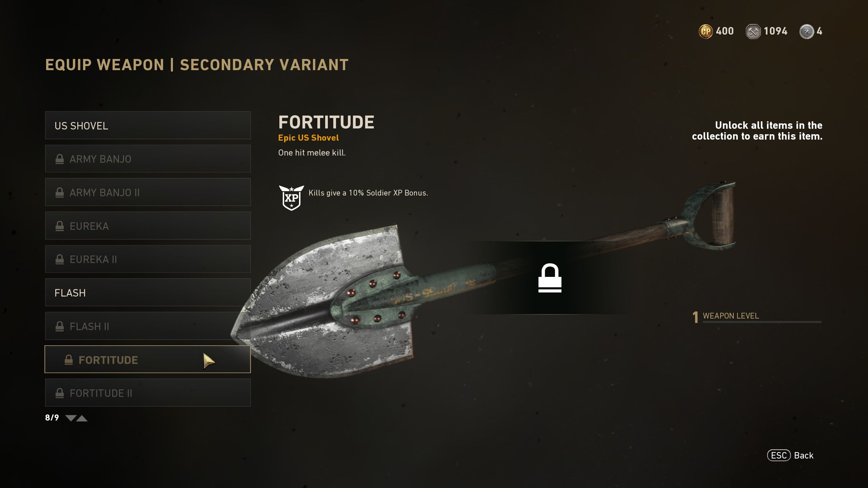Choose the ARMY BANJO II variant

point(148,192)
